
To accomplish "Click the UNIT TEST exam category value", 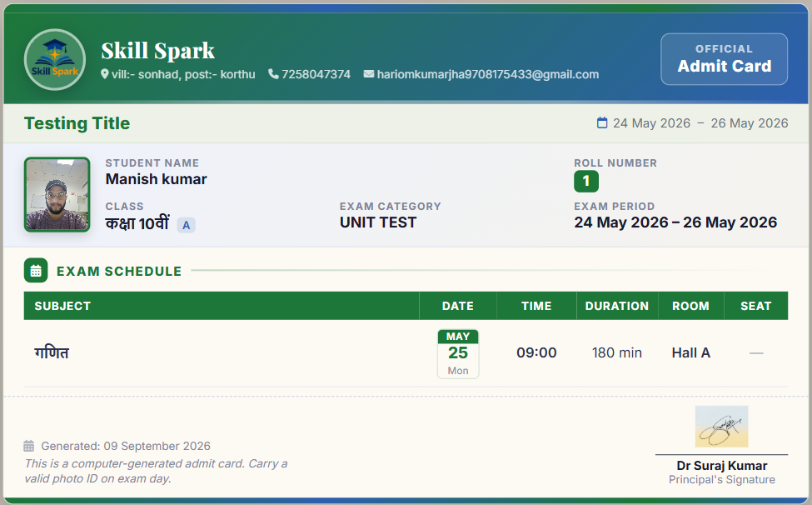I will click(378, 222).
